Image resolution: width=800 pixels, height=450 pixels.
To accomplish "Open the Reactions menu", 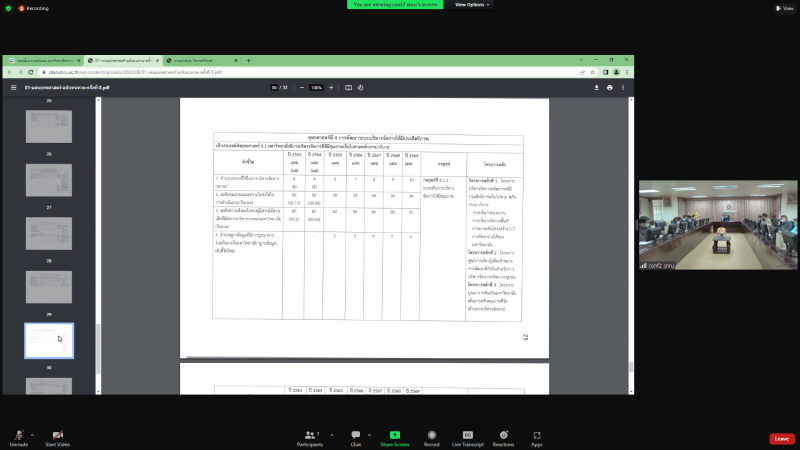I will (x=503, y=435).
